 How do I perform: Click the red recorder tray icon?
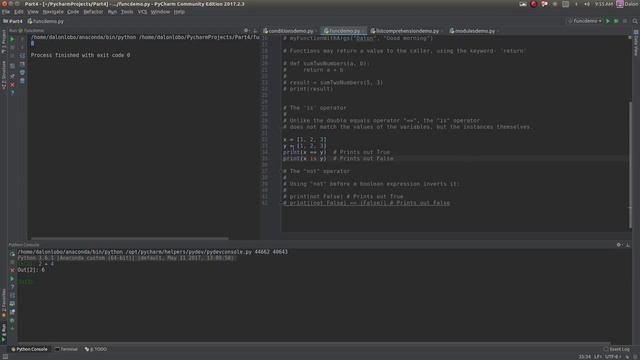533,4
